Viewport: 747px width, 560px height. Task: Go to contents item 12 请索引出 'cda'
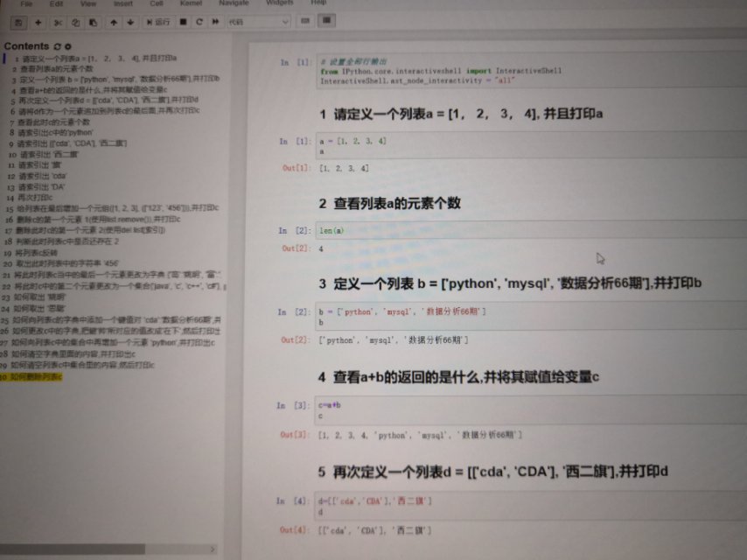click(38, 176)
